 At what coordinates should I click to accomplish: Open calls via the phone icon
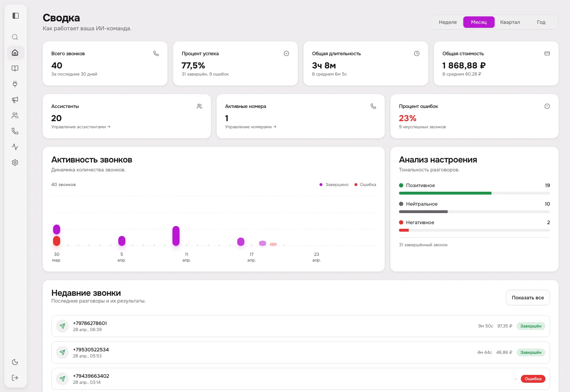(x=15, y=131)
